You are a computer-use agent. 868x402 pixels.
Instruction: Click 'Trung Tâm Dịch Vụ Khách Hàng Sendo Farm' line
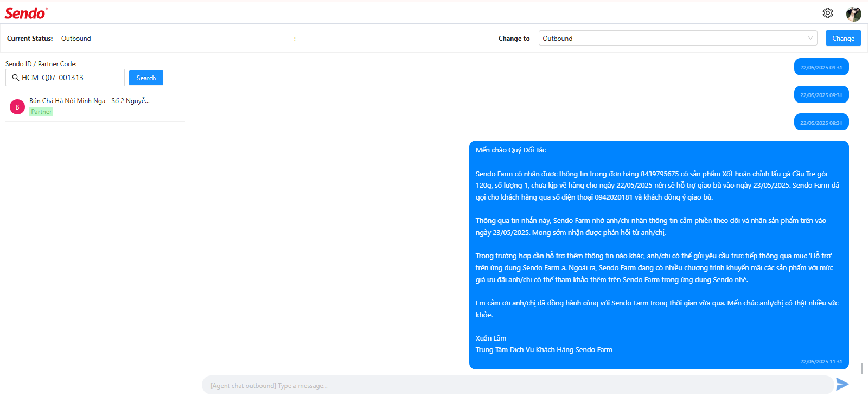(x=544, y=350)
